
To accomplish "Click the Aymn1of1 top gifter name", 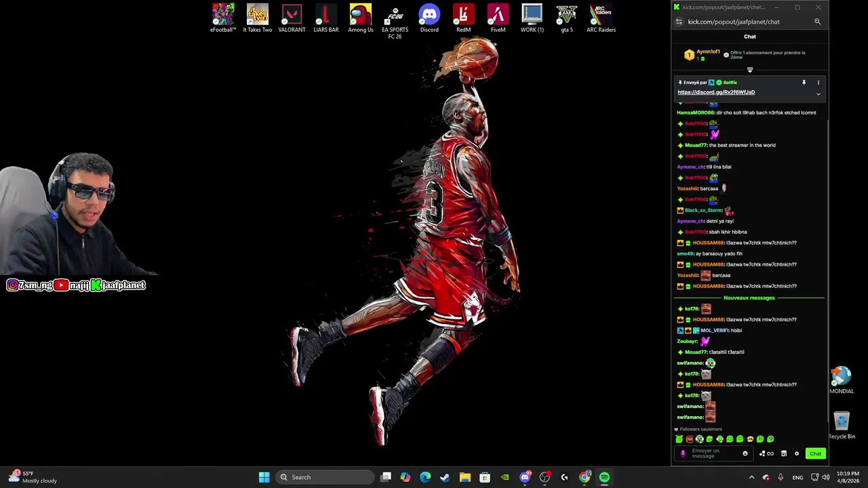I will click(x=708, y=52).
